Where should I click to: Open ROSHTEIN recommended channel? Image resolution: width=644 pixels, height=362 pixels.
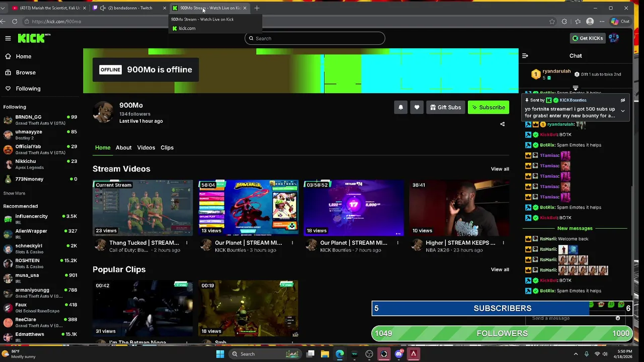[x=40, y=263]
